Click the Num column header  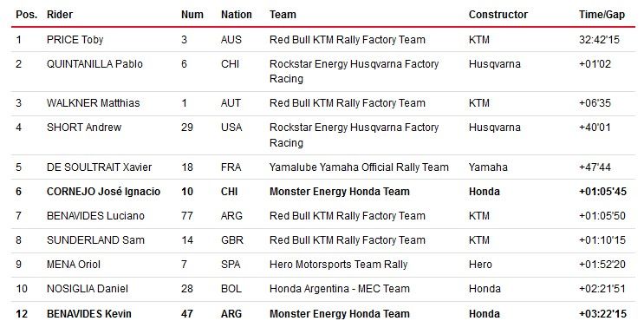(192, 15)
